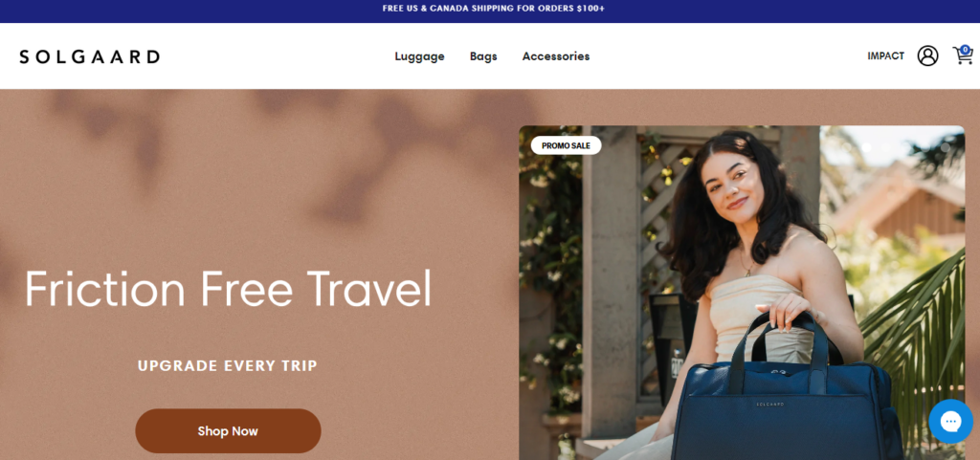This screenshot has height=460, width=980.
Task: Select the highlighted white carousel dot
Action: click(866, 147)
